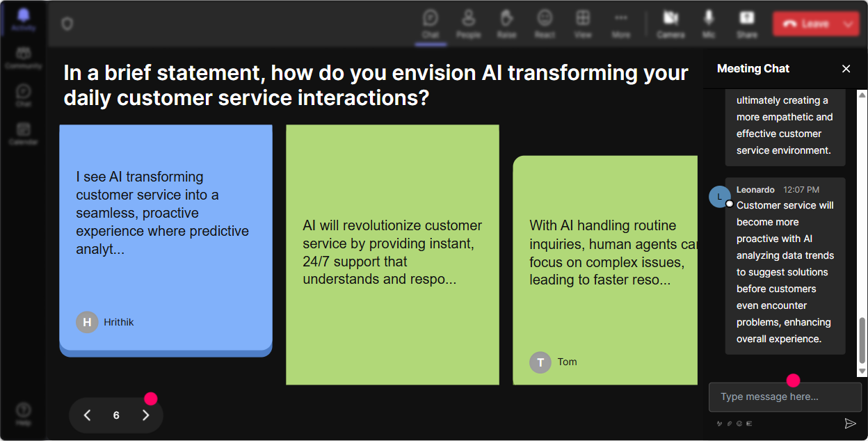868x441 pixels.
Task: Insert an emoji in the chat message
Action: pyautogui.click(x=739, y=424)
